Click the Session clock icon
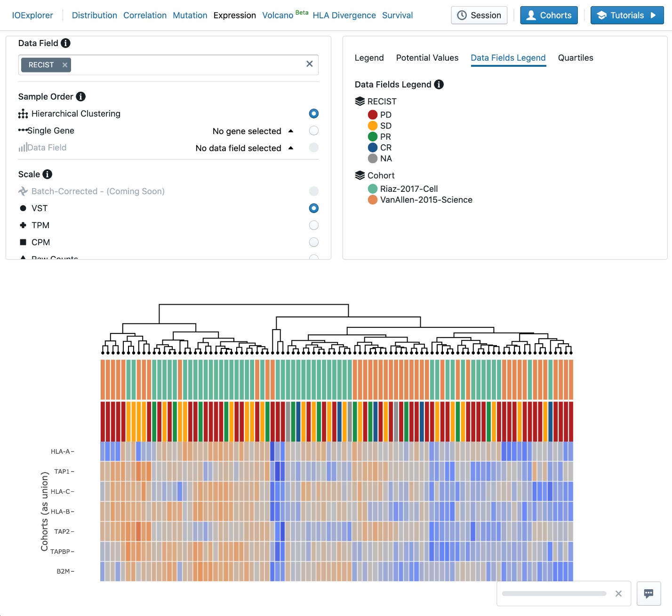 462,15
